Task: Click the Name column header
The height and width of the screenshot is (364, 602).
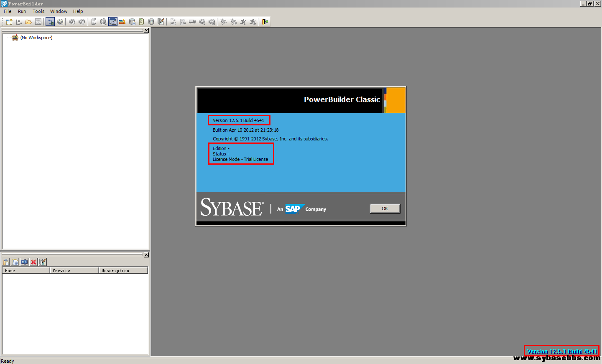Action: pyautogui.click(x=26, y=270)
